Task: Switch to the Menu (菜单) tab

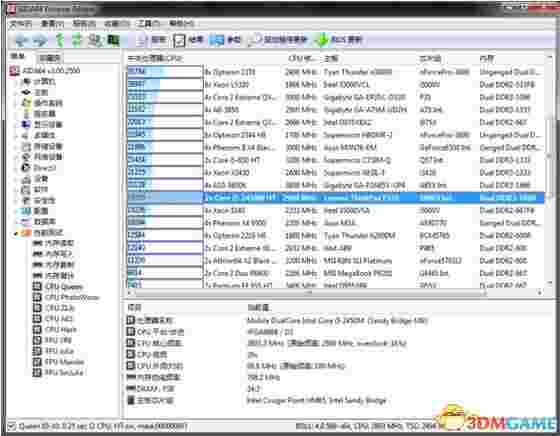Action: click(x=18, y=56)
